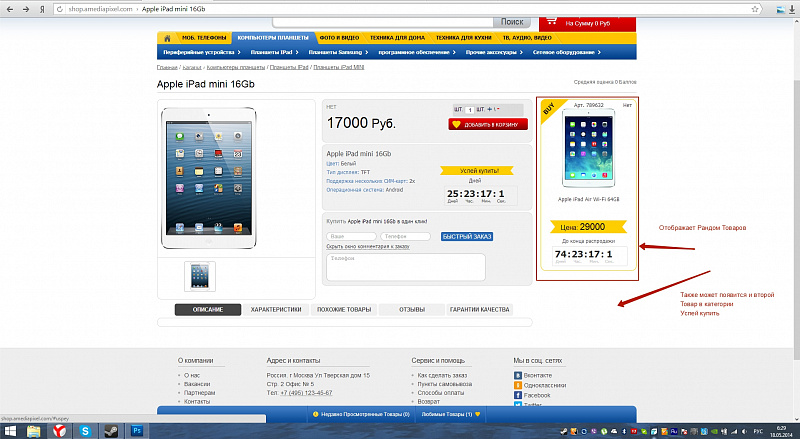Click the taskbar clock
This screenshot has width=800, height=439.
781,431
